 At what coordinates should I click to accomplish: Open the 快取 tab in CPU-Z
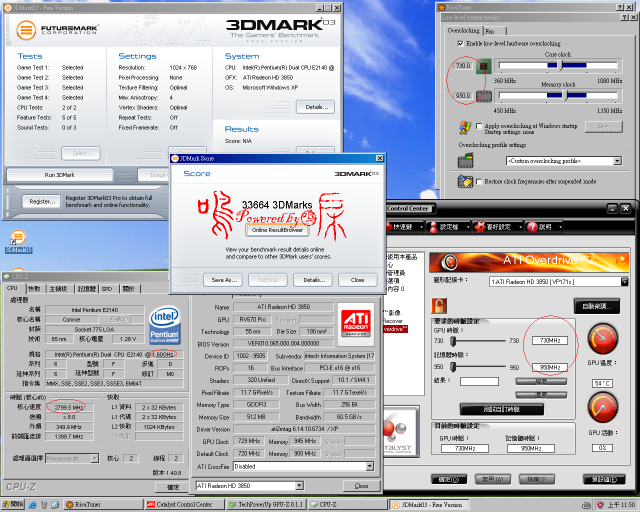35,289
